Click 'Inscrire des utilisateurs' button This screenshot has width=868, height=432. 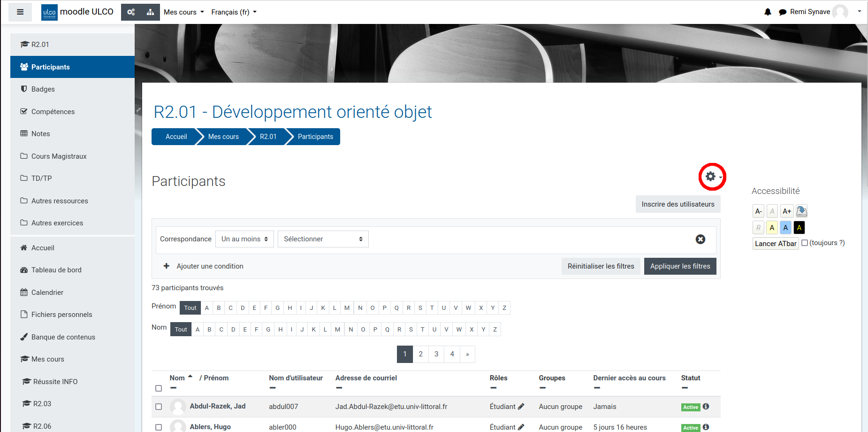tap(678, 204)
